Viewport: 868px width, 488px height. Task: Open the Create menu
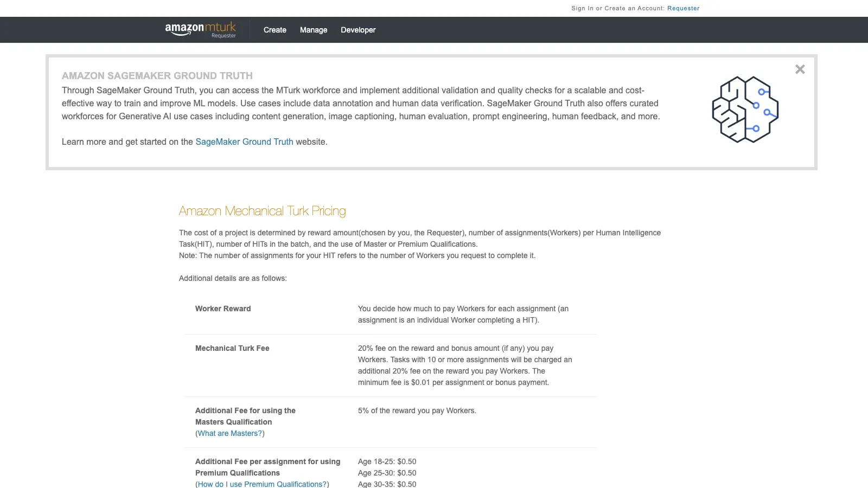pyautogui.click(x=275, y=30)
